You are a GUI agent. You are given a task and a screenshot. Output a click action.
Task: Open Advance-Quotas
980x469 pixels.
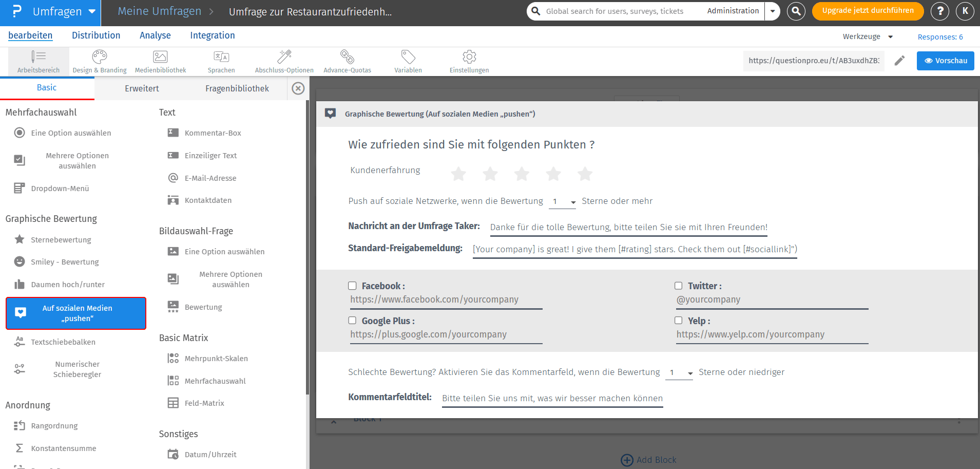coord(348,62)
